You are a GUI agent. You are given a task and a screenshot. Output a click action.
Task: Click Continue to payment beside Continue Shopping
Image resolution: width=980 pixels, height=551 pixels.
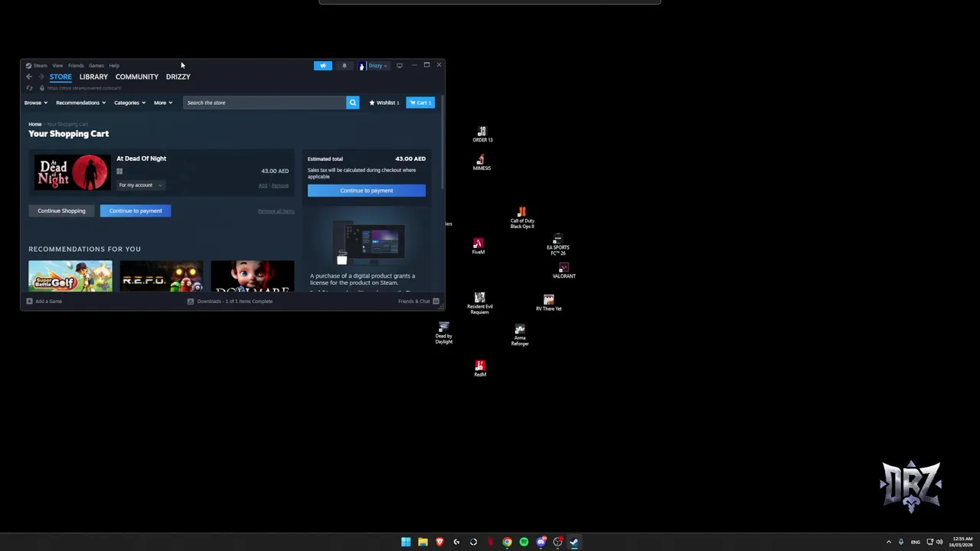(136, 210)
